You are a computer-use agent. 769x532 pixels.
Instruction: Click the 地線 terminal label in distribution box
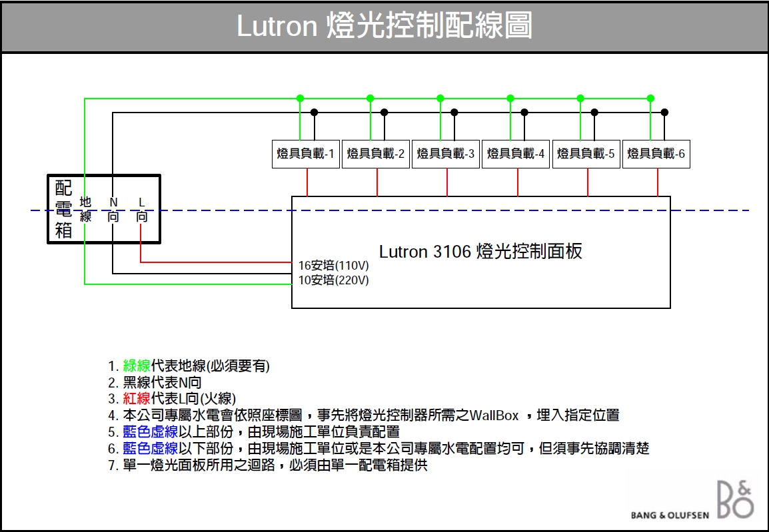(85, 209)
